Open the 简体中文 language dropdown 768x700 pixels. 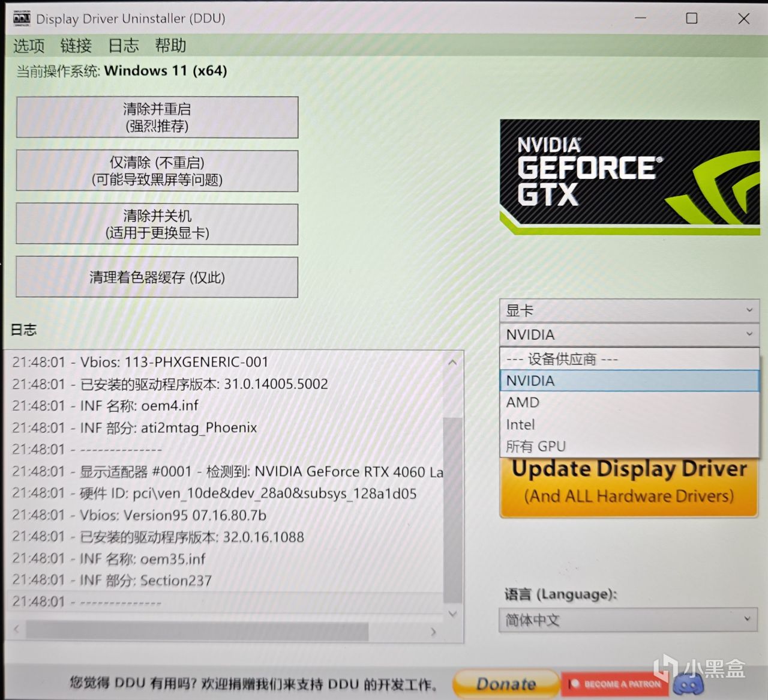(x=628, y=620)
